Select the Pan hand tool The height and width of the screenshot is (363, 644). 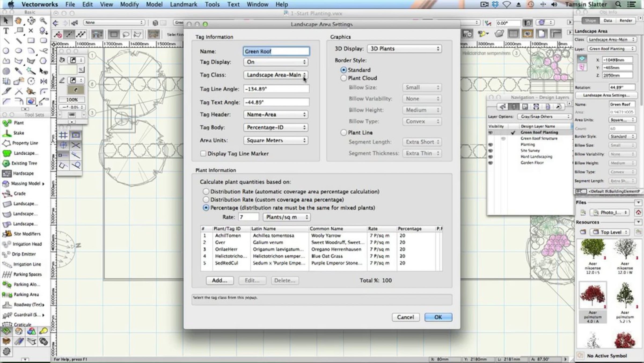(18, 21)
